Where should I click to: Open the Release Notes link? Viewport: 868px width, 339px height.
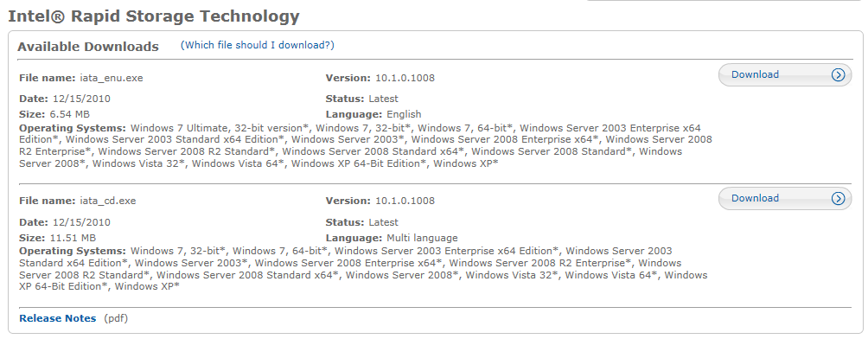(58, 318)
